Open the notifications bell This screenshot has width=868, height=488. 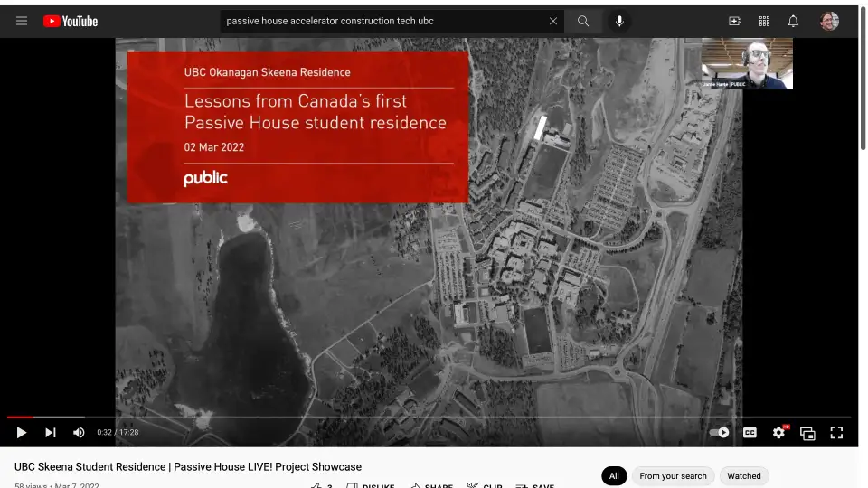click(x=793, y=21)
